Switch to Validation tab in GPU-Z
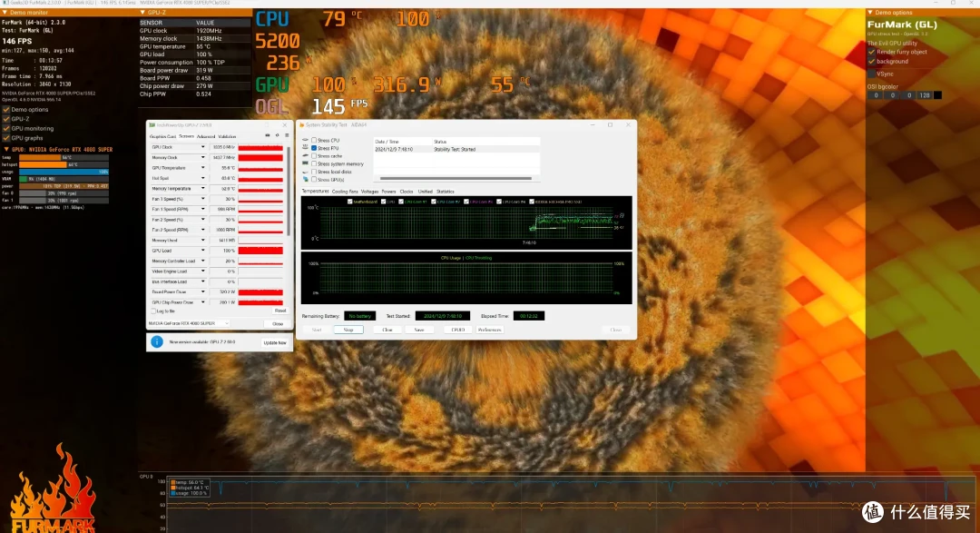 click(x=227, y=136)
